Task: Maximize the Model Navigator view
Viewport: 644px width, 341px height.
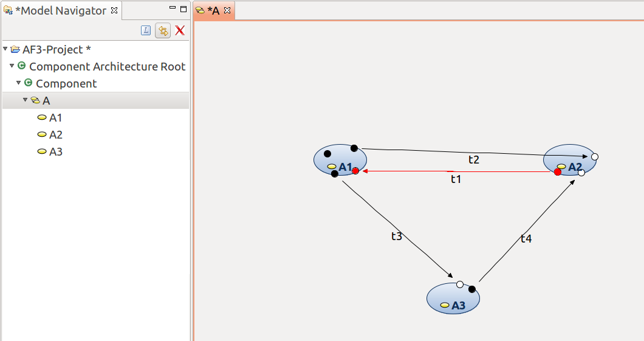Action: click(x=183, y=9)
